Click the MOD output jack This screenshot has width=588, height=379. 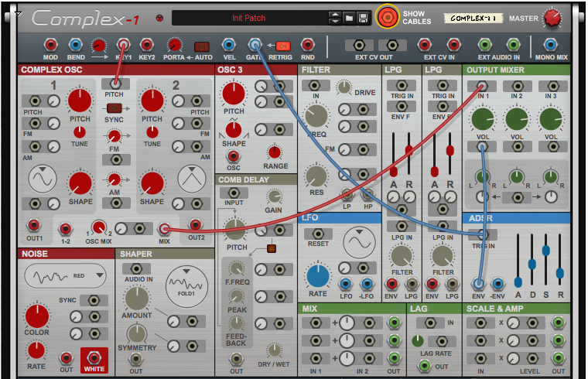tap(50, 46)
